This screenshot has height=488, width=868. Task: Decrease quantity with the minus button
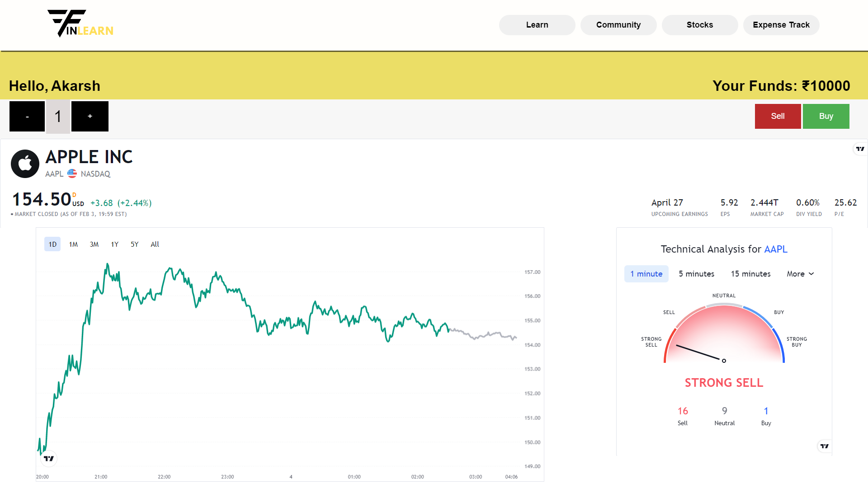(x=27, y=116)
